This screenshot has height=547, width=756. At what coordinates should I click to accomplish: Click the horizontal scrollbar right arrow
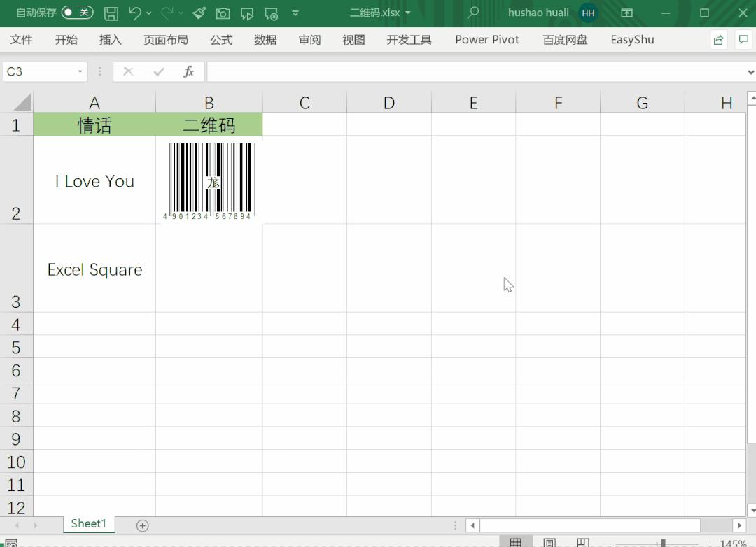(x=739, y=525)
